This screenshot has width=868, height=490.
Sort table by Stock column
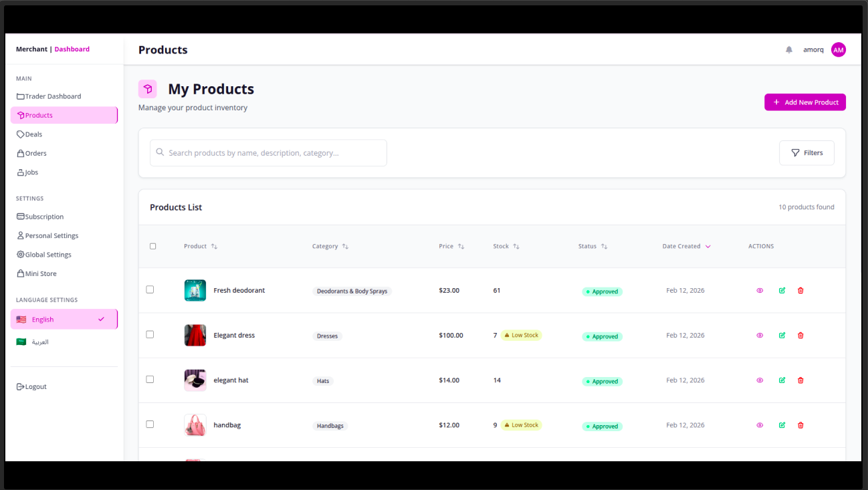[x=506, y=246]
